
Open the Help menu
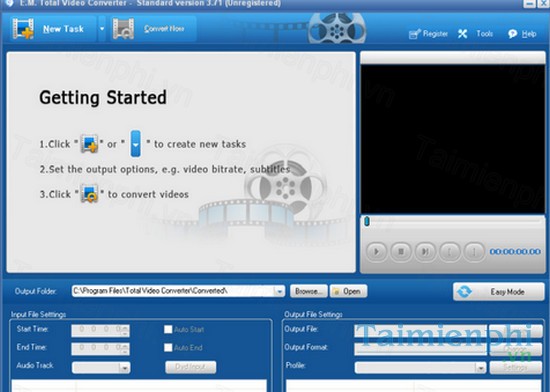(x=529, y=34)
